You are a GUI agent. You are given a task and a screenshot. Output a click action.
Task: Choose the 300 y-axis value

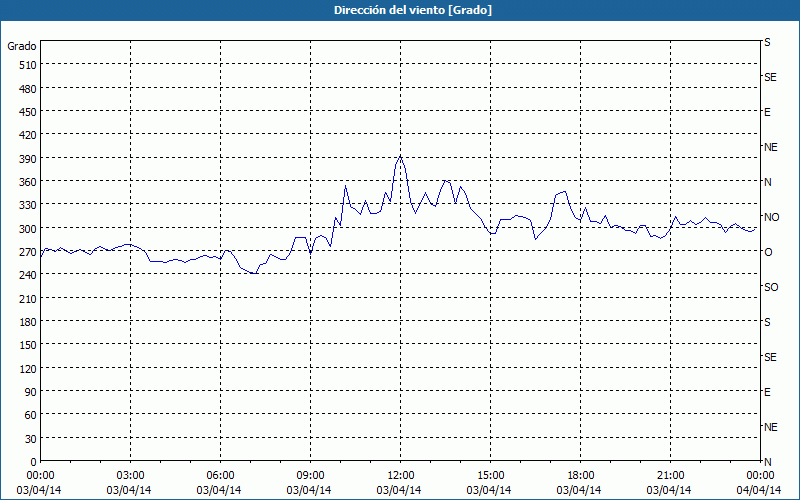[28, 229]
